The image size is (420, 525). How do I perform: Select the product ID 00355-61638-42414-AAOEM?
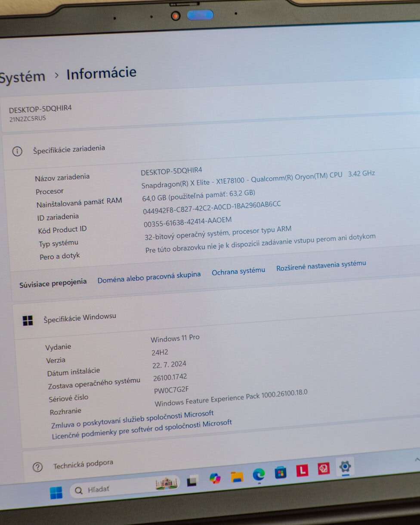(x=188, y=222)
